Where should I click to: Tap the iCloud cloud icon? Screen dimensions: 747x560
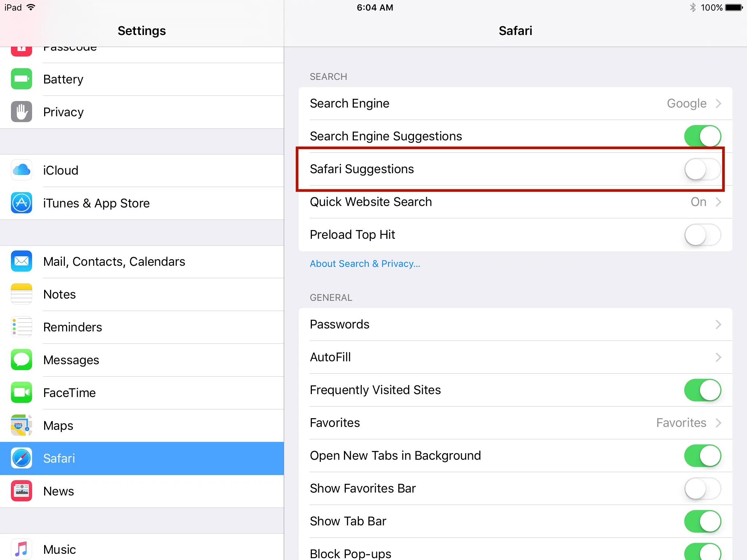pos(22,170)
